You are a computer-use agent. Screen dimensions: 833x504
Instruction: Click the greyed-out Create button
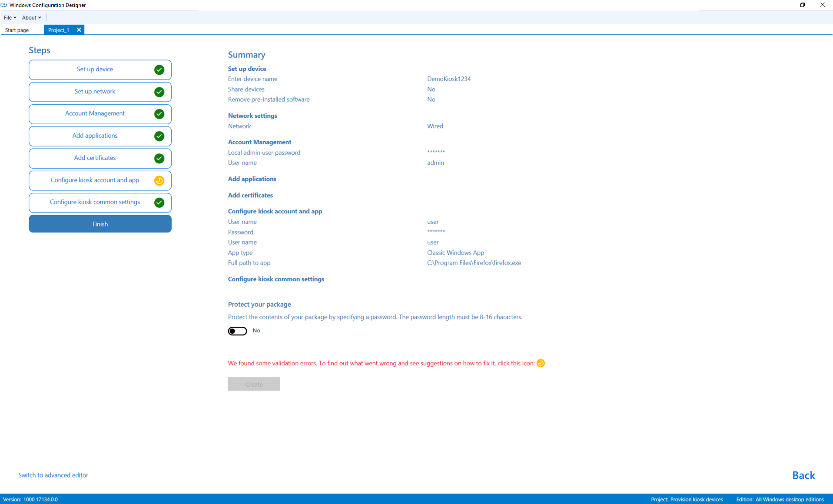254,384
